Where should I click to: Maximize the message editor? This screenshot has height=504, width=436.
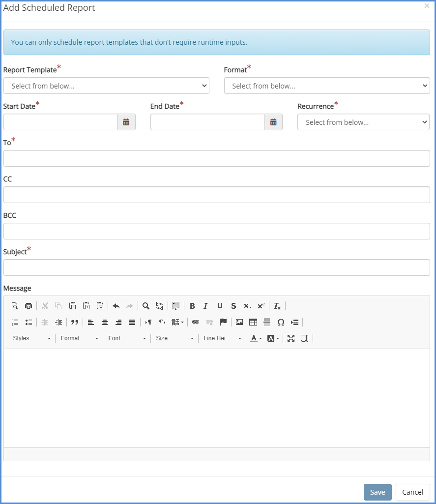[291, 338]
